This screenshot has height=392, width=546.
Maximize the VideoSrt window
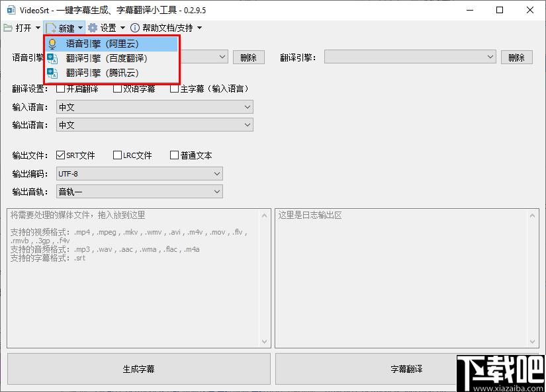(x=500, y=10)
